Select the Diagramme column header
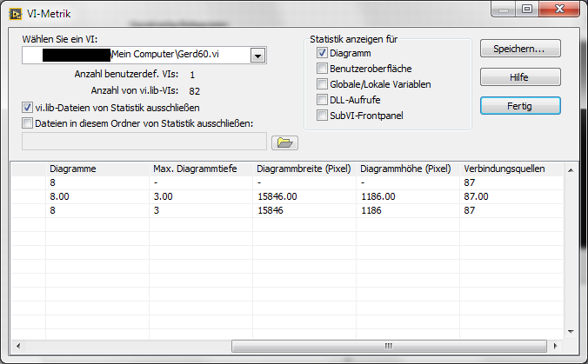 coord(97,169)
